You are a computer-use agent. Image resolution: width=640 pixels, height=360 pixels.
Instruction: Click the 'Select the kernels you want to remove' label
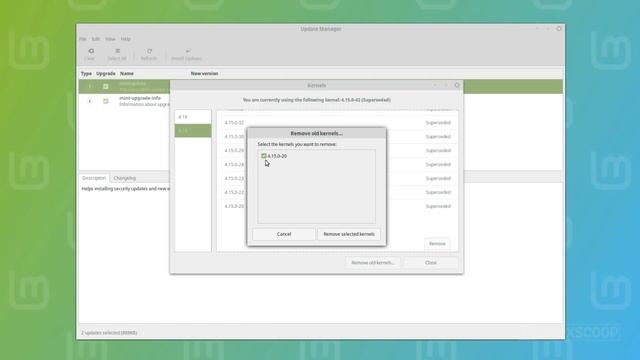(x=297, y=144)
